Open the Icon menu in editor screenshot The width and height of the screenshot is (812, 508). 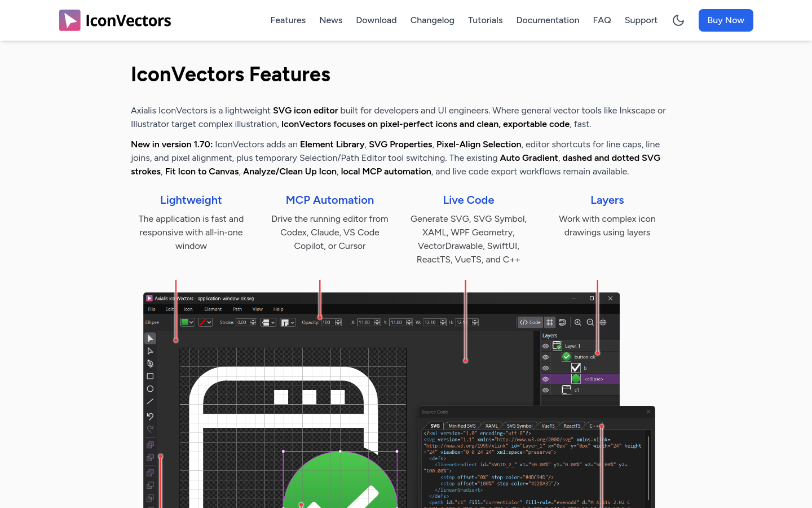[x=188, y=309]
